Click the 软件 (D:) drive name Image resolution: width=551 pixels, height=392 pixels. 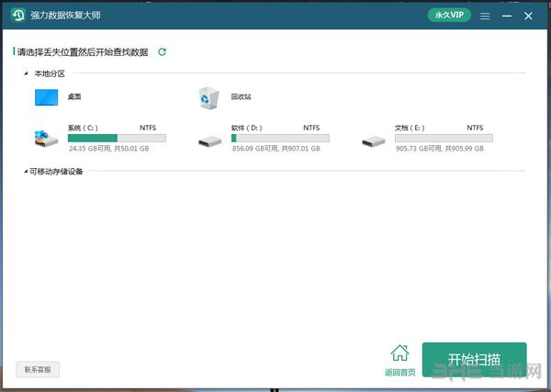click(x=247, y=128)
